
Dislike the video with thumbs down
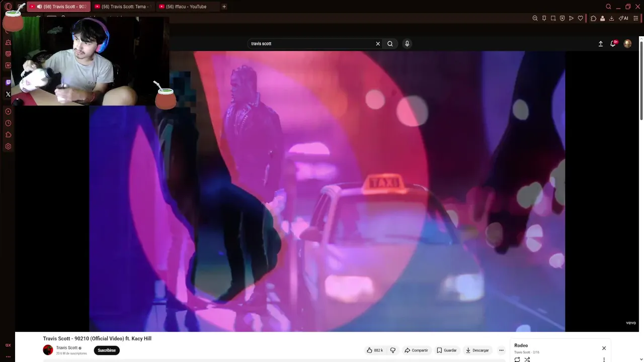(393, 350)
